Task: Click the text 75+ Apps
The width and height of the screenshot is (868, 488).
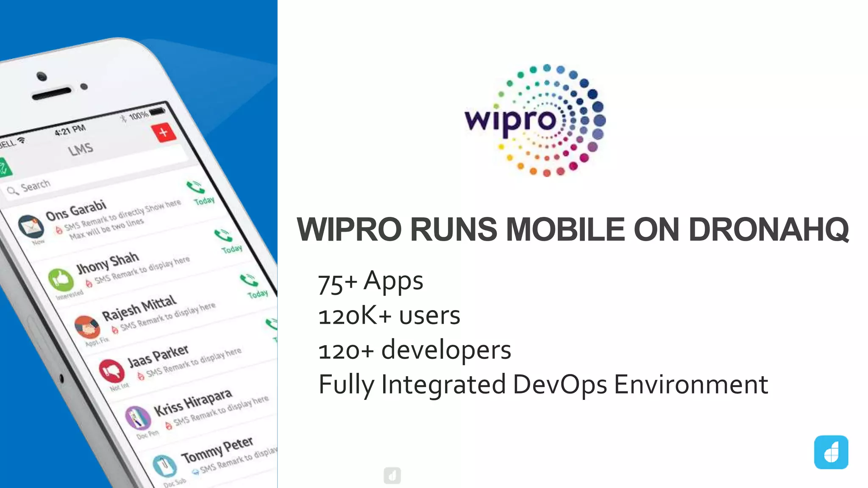Action: [370, 282]
